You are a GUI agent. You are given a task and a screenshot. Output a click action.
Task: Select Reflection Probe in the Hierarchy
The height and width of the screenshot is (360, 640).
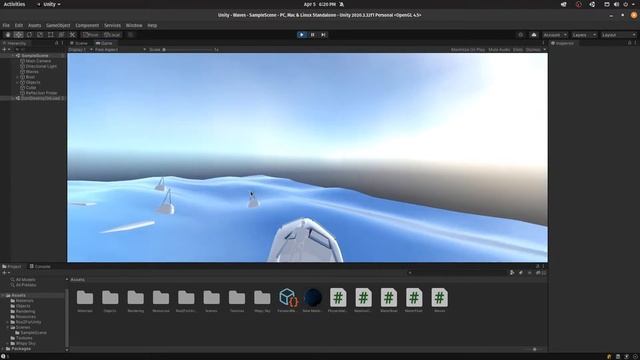click(42, 93)
